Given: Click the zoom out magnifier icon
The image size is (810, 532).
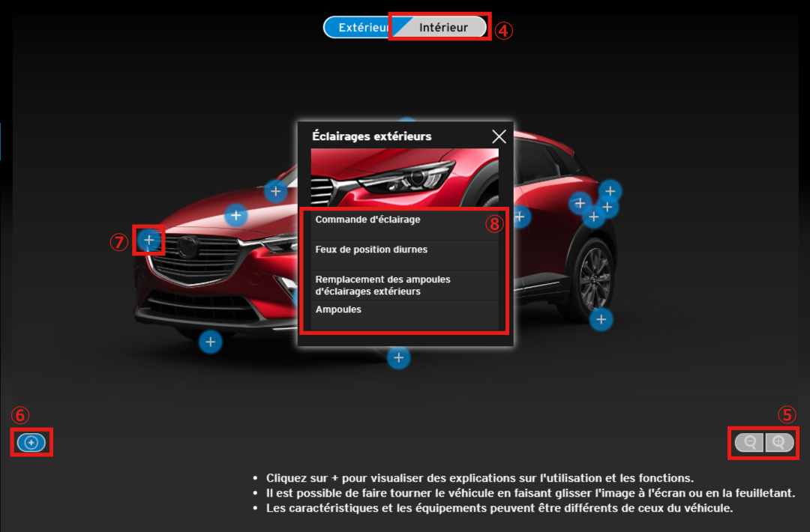Looking at the screenshot, I should 749,443.
